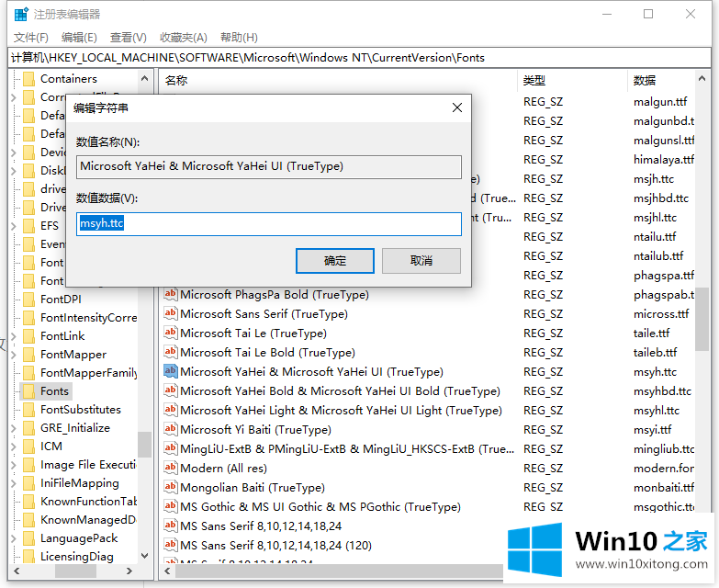Confirm with the 确定 button
The image size is (719, 588).
(335, 261)
